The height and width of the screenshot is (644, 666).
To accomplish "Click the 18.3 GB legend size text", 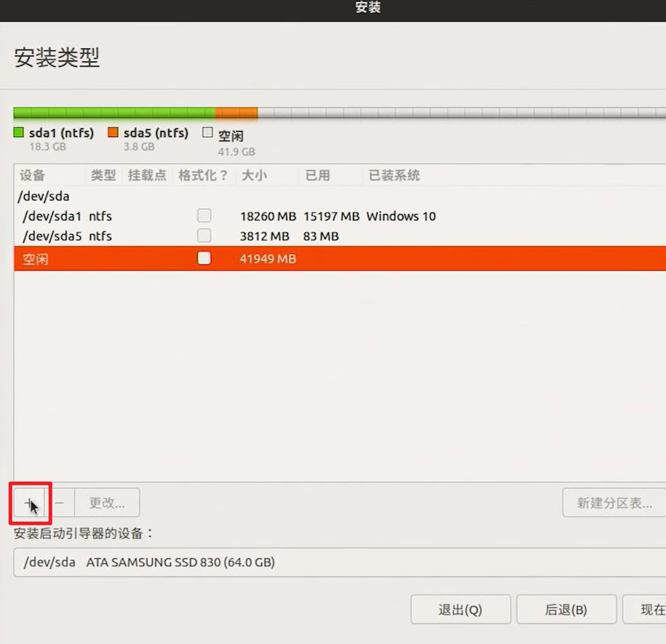I will tap(47, 147).
